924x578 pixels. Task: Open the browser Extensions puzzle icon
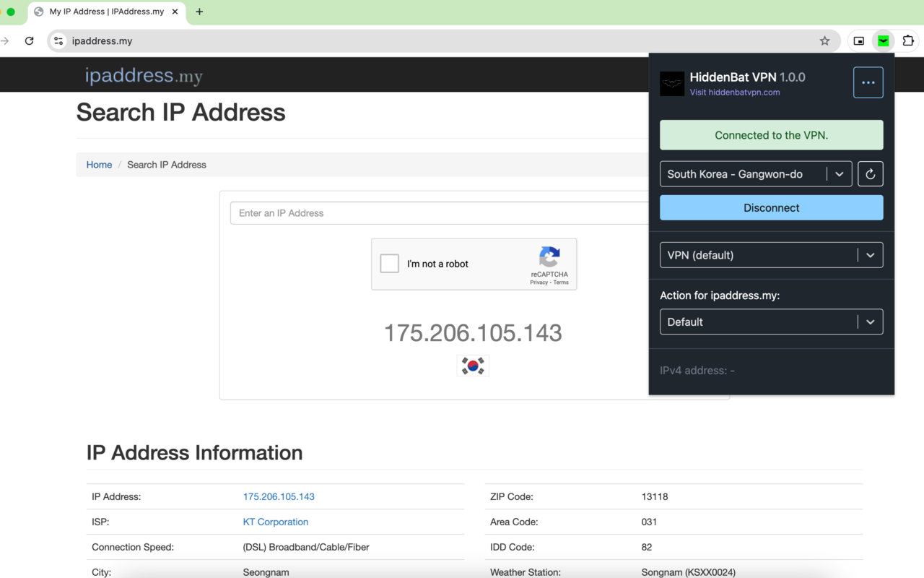pos(908,41)
